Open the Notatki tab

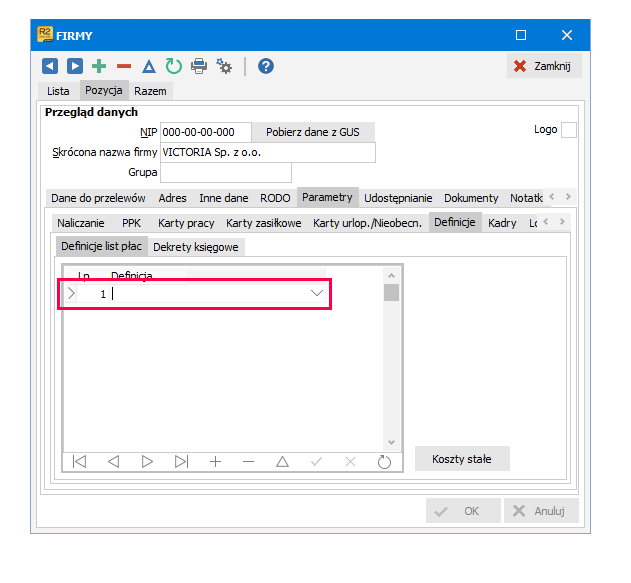526,198
